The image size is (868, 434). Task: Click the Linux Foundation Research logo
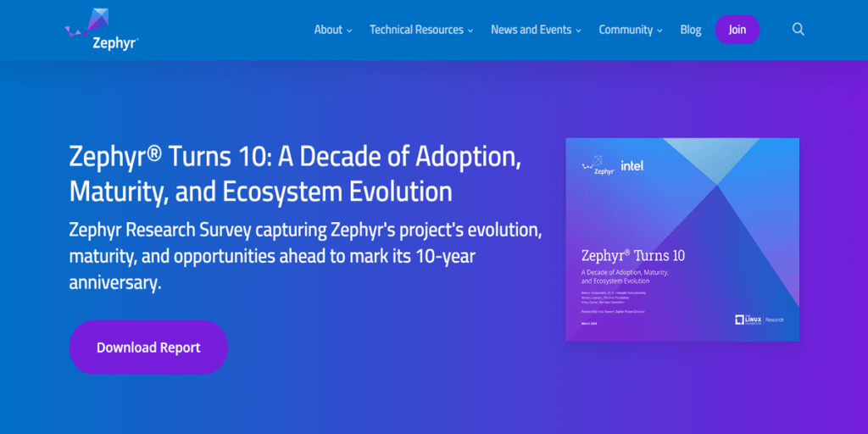click(x=759, y=320)
